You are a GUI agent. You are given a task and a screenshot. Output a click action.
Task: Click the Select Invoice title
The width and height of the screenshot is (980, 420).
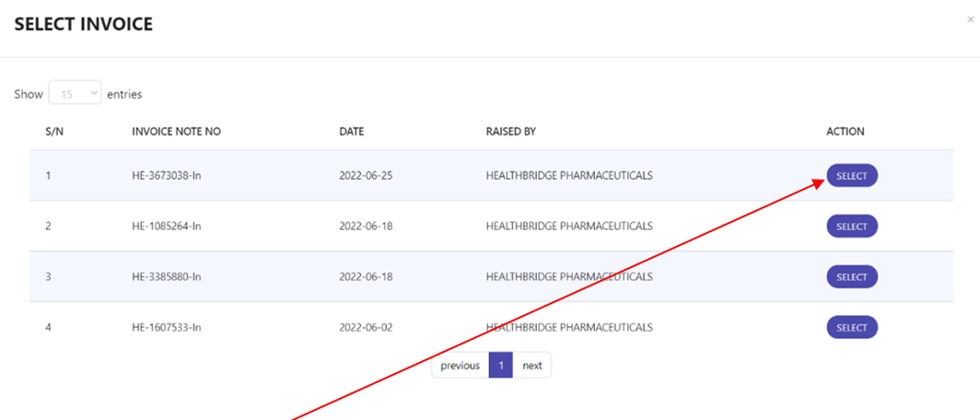click(x=84, y=24)
